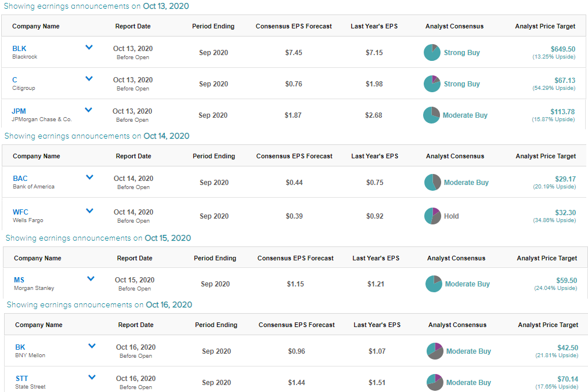Select the $1.07 last year's EPS for BNY Mellon

point(377,351)
